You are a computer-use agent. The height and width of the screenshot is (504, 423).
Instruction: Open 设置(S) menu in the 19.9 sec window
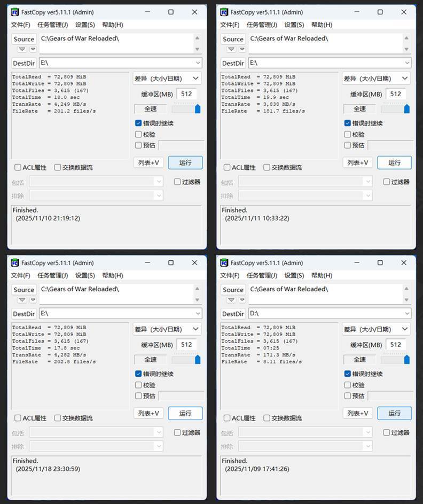(294, 25)
